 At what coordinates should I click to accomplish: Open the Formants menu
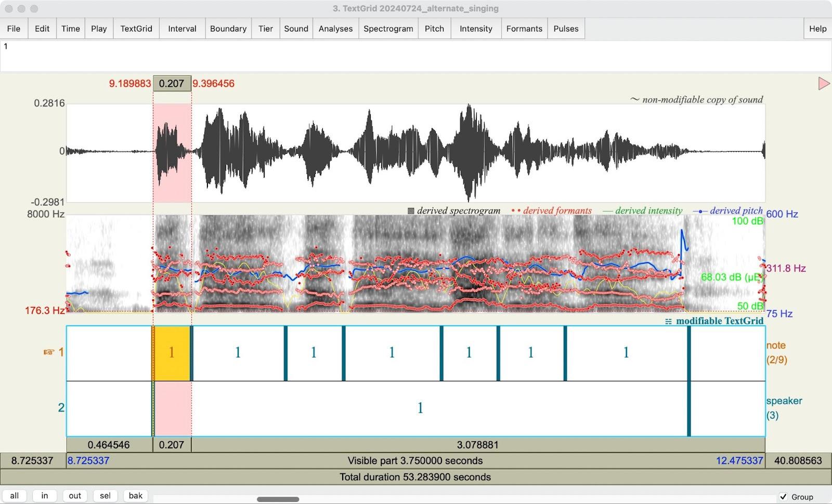[x=524, y=29]
